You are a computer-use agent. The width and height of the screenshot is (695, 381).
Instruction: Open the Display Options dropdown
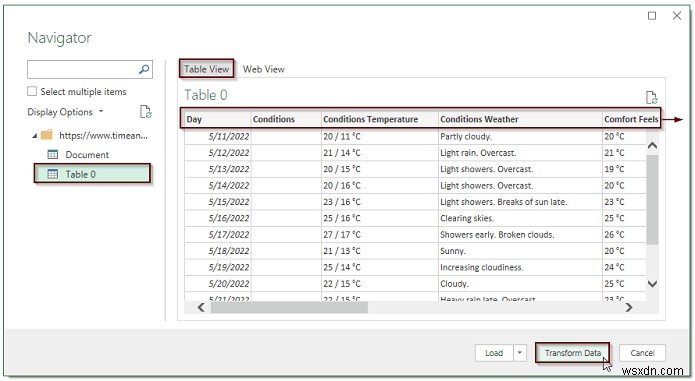(x=65, y=112)
